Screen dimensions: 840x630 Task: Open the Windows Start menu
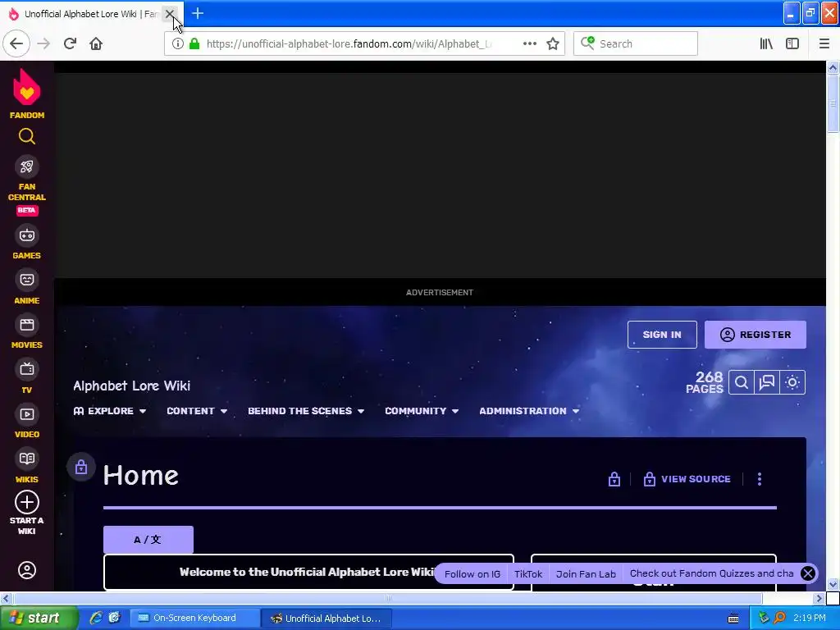click(x=38, y=619)
